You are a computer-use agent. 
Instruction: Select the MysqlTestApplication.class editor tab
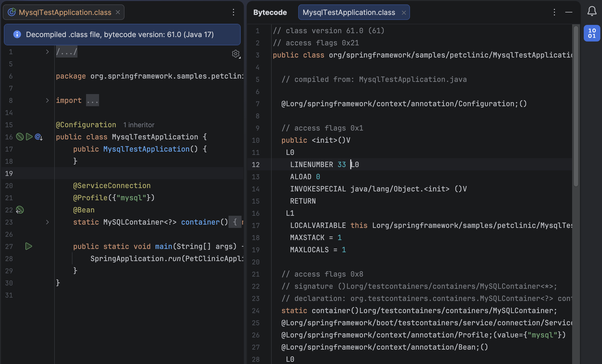tap(64, 12)
